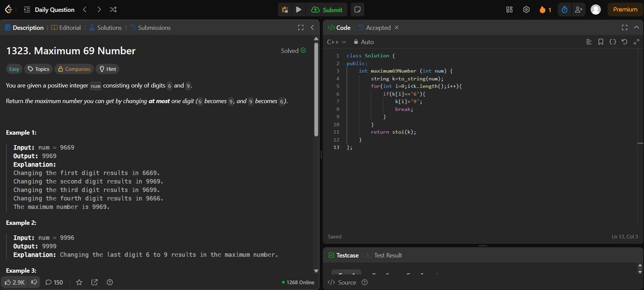Click the Saved status text

(x=334, y=236)
